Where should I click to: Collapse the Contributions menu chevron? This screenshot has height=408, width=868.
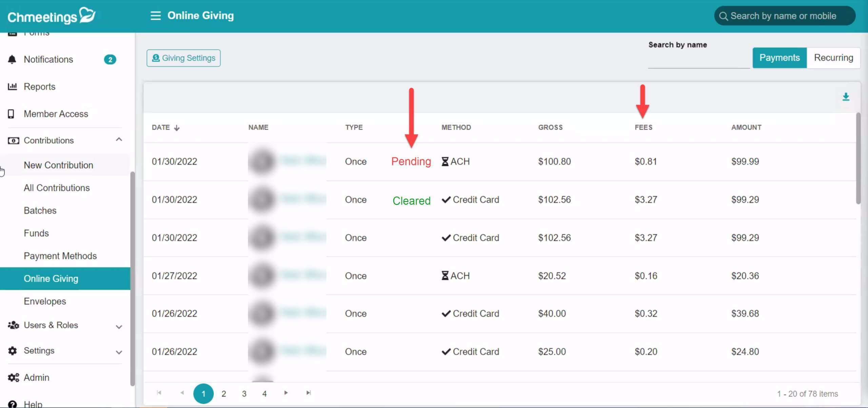[119, 140]
